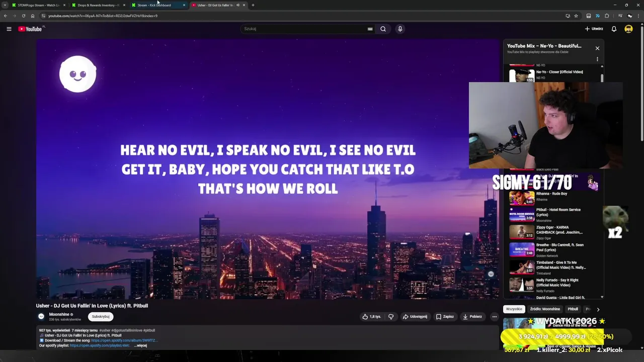This screenshot has height=362, width=644.
Task: Open more actions ellipsis under video
Action: (494, 317)
